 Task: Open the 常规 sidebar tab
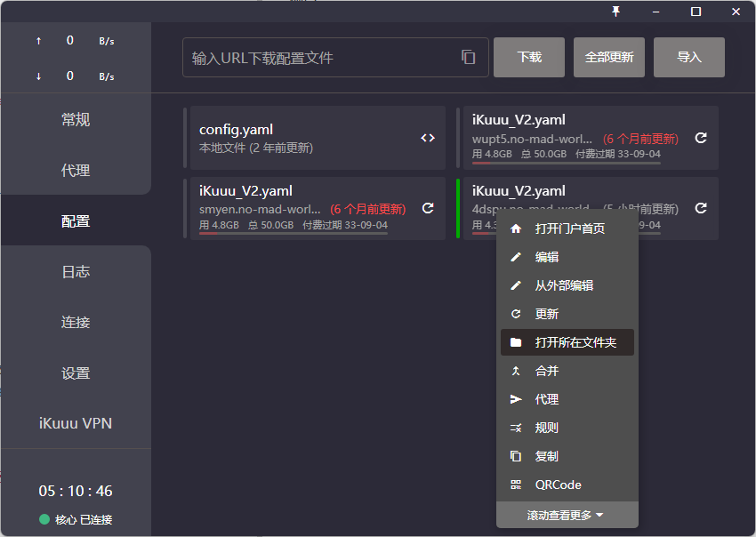[x=76, y=119]
